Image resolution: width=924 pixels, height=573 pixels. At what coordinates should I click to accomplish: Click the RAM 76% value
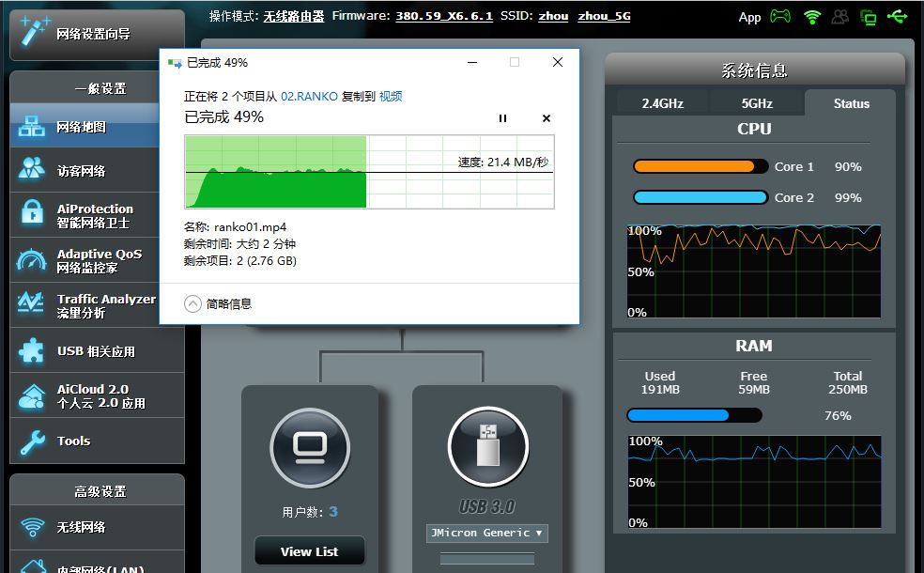tap(838, 415)
